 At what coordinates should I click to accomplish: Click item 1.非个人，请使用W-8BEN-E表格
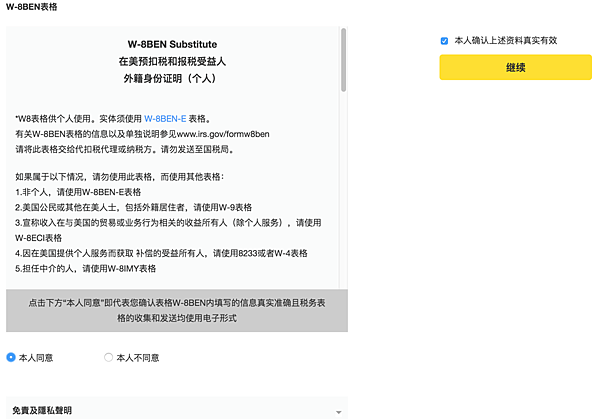(x=78, y=192)
